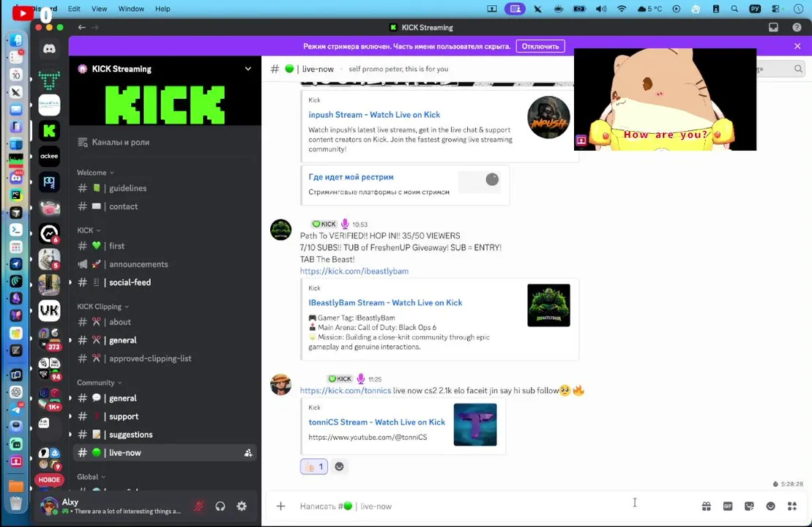Viewport: 812px width, 527px height.
Task: Open general channel under Community
Action: 165,398
